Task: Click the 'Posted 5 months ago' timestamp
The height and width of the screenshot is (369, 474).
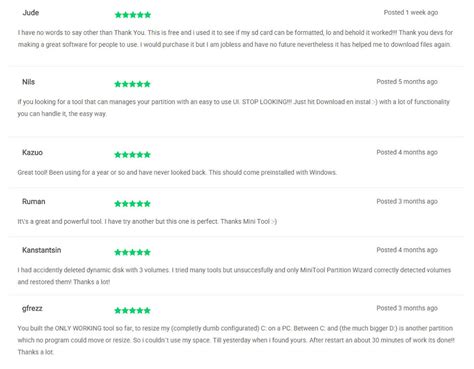Action: (x=407, y=82)
